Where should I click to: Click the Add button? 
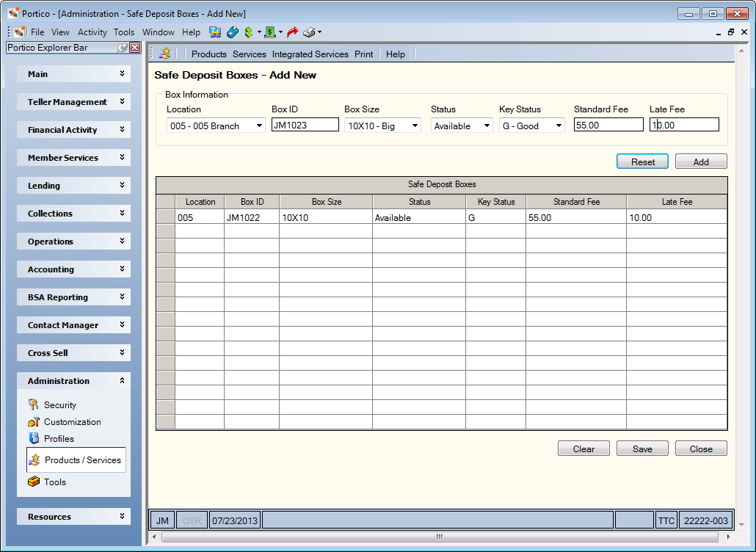click(701, 161)
